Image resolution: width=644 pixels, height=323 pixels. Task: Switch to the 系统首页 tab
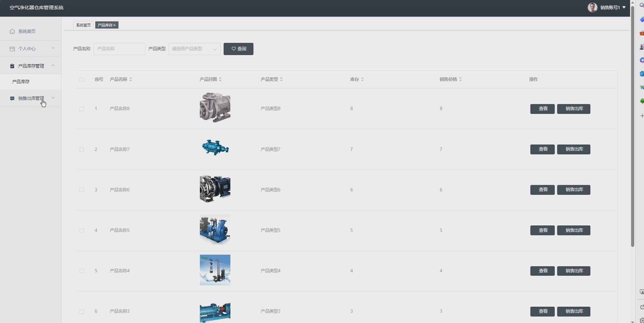click(x=83, y=25)
